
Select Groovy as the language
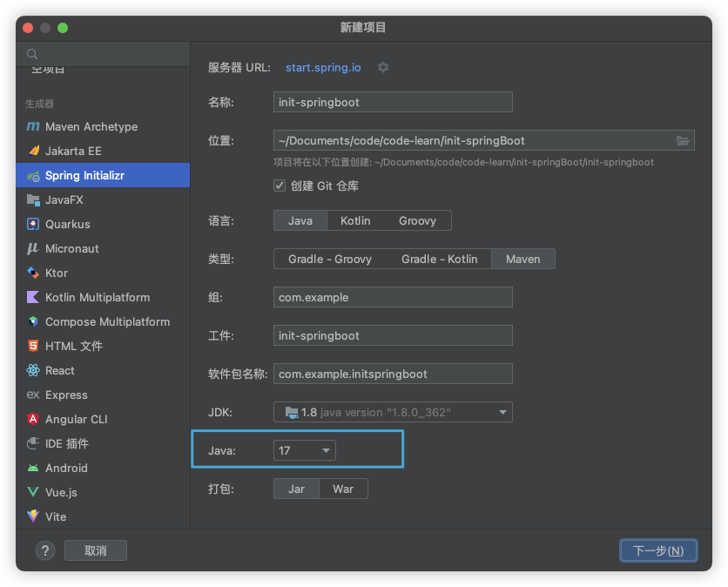point(417,220)
